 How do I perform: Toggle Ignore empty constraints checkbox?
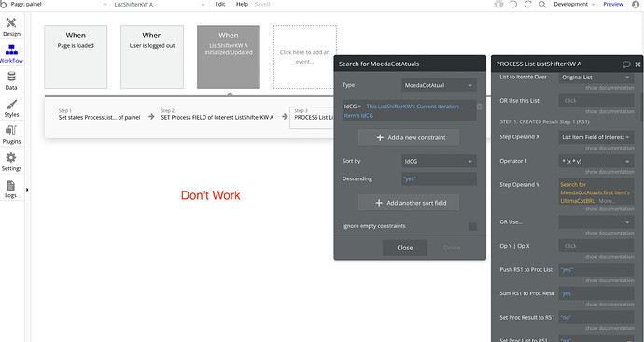472,226
